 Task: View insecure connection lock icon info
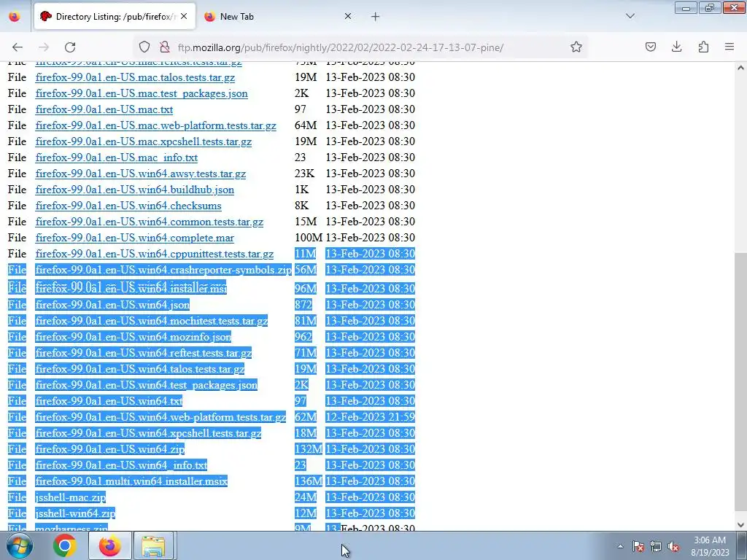[x=165, y=47]
